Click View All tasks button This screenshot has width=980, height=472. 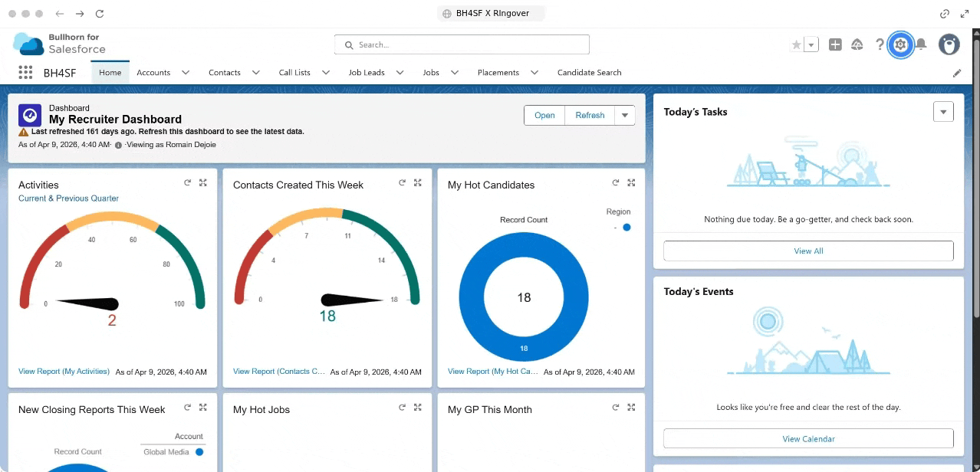(x=808, y=251)
